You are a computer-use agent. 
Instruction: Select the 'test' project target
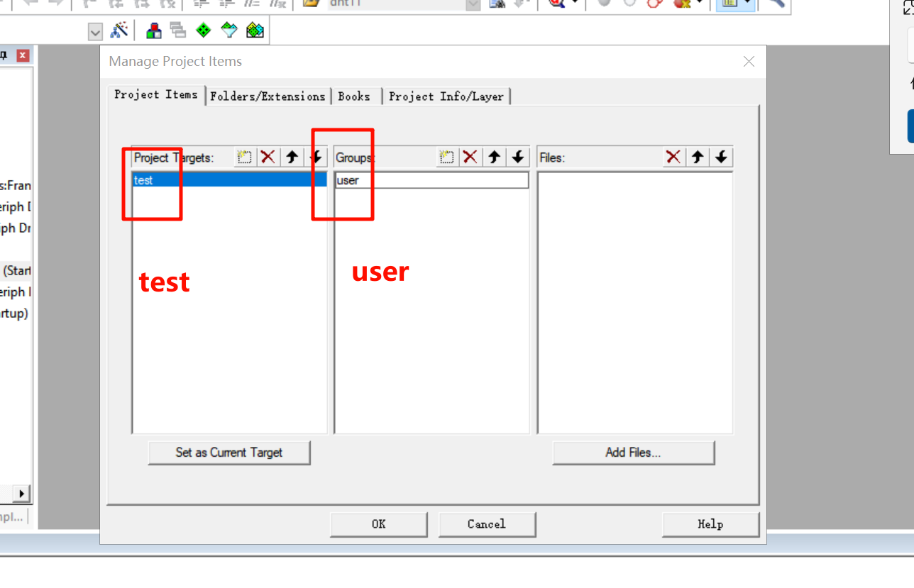(230, 180)
